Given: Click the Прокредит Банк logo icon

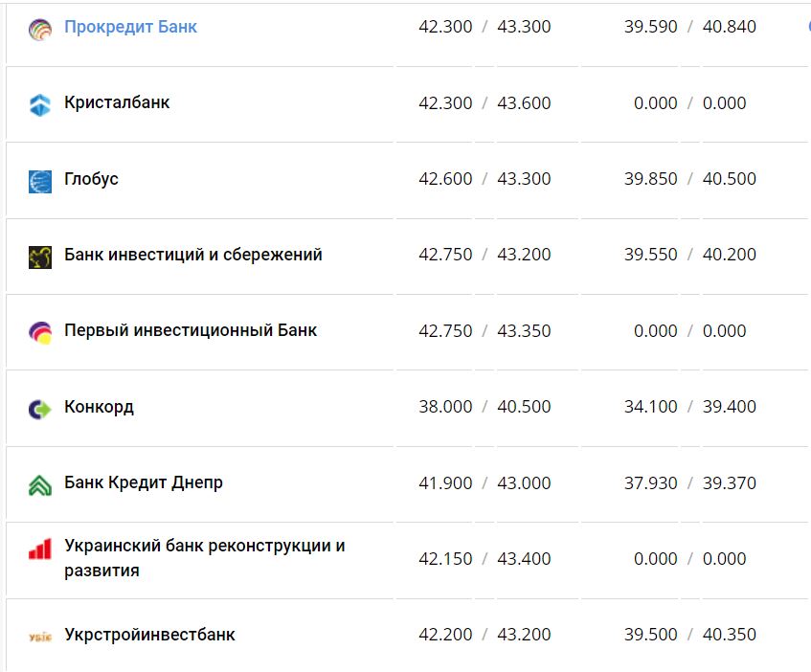Looking at the screenshot, I should tap(38, 26).
